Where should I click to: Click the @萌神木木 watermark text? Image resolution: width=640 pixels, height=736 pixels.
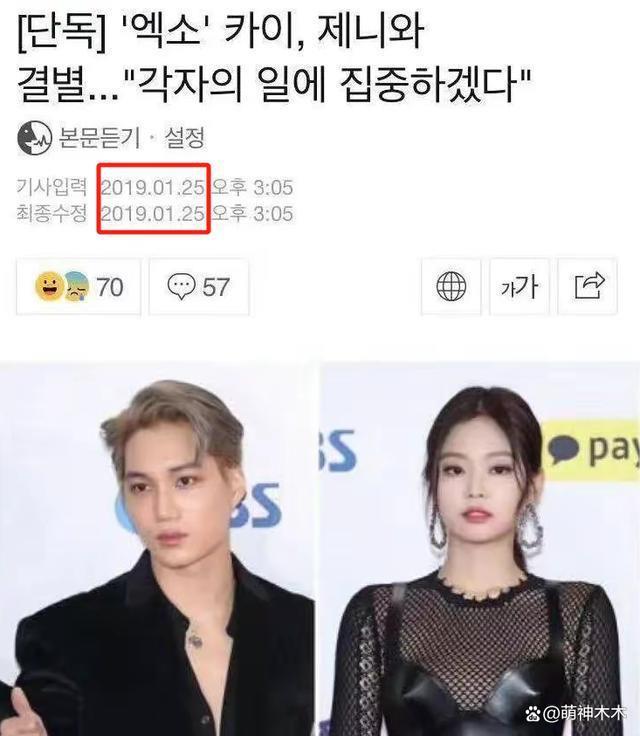tap(585, 713)
